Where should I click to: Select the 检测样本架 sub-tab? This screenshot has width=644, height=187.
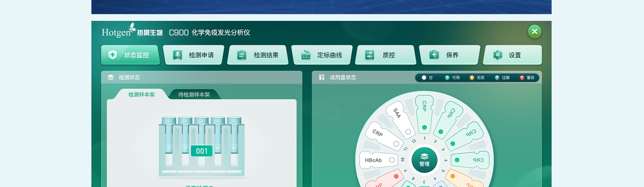coord(141,95)
